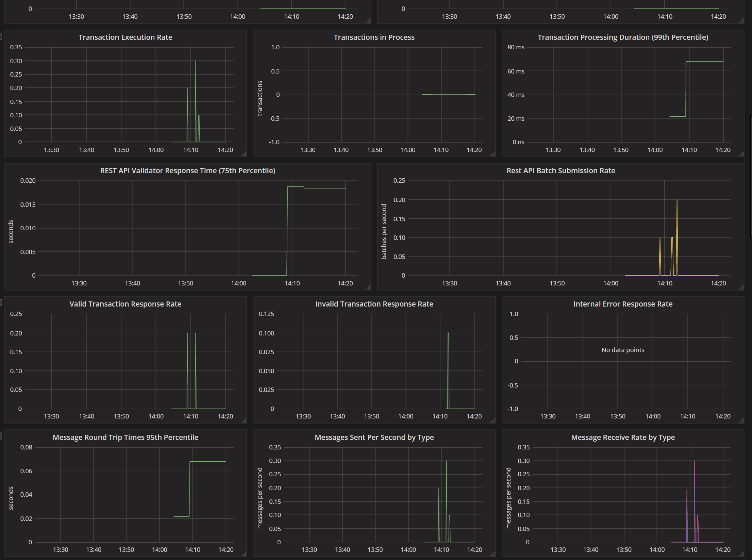Click resize handle of Transactions in Process panel
The image size is (752, 560).
coord(492,154)
